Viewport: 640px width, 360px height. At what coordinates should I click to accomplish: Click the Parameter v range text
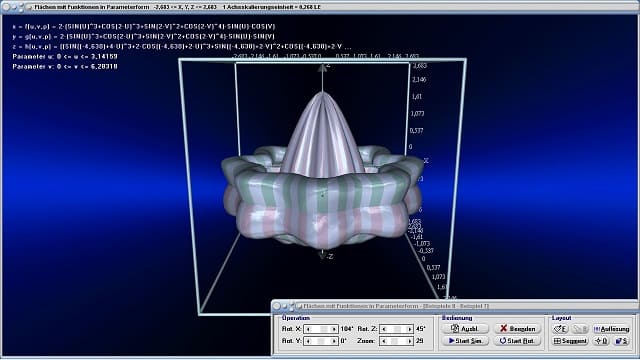(x=65, y=66)
